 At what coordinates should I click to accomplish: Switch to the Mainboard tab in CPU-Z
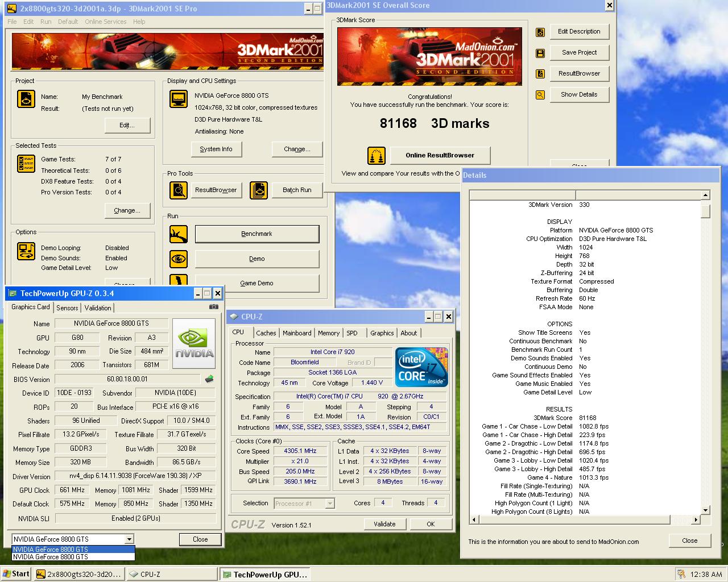[x=297, y=333]
